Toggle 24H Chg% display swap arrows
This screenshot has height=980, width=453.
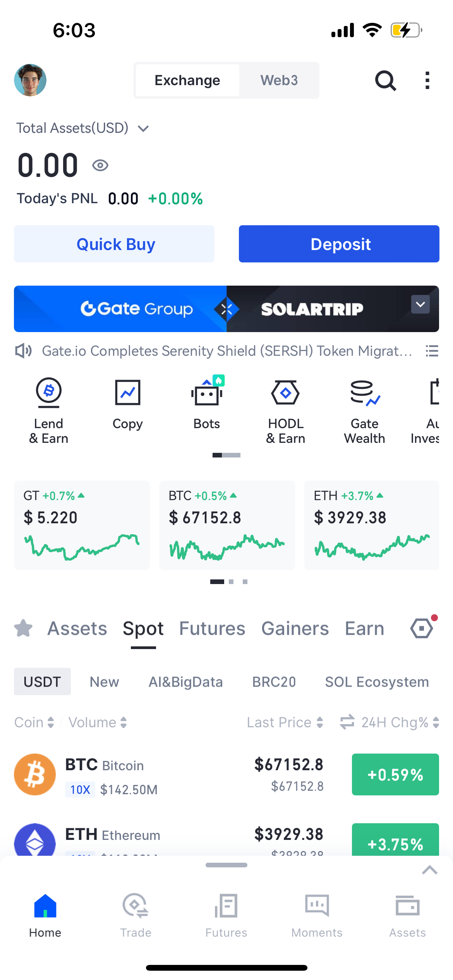(x=347, y=722)
